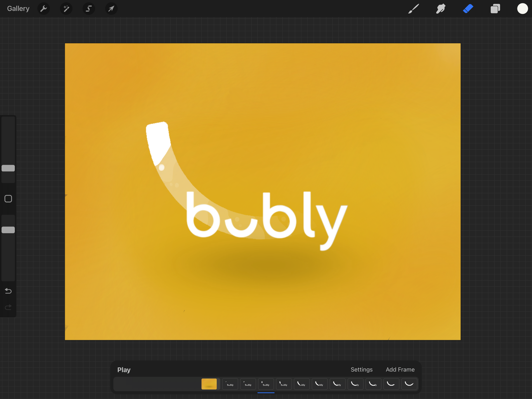This screenshot has height=399, width=532.
Task: Select the last frame in timeline
Action: tap(409, 384)
